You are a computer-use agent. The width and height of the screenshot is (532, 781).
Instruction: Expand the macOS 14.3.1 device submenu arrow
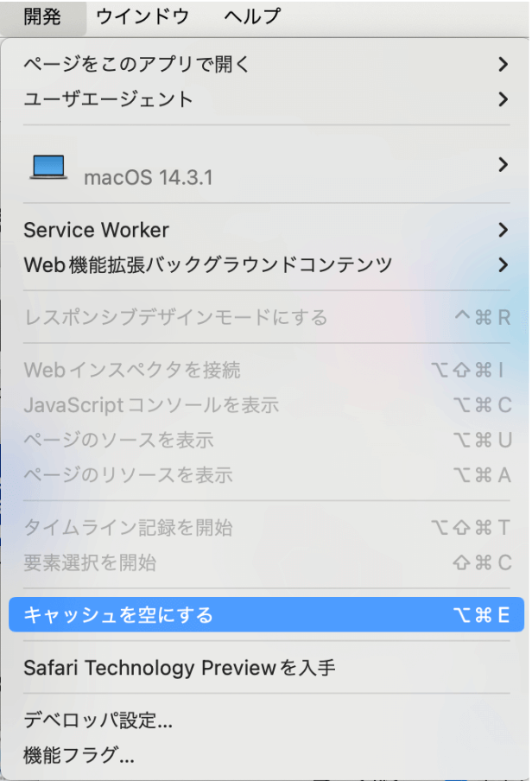tap(503, 164)
